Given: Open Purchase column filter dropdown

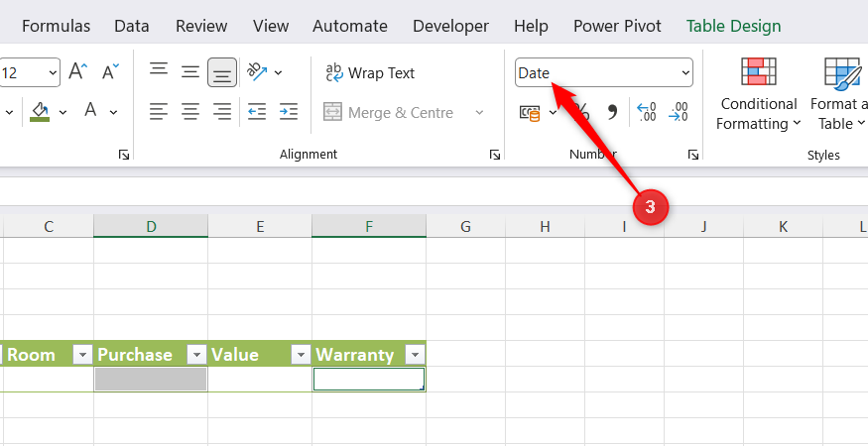Looking at the screenshot, I should point(197,354).
